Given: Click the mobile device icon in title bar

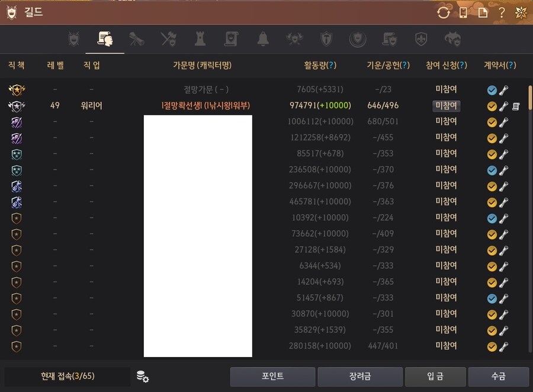Looking at the screenshot, I should click(463, 12).
